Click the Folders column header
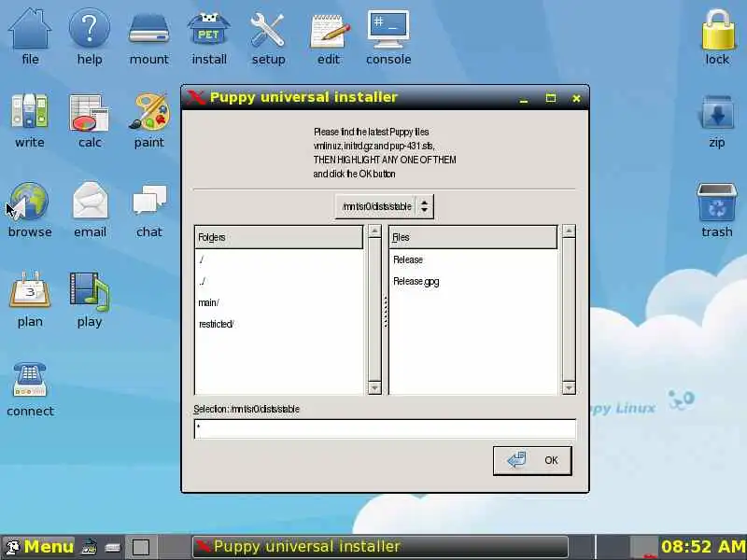This screenshot has width=747, height=560. 278,237
